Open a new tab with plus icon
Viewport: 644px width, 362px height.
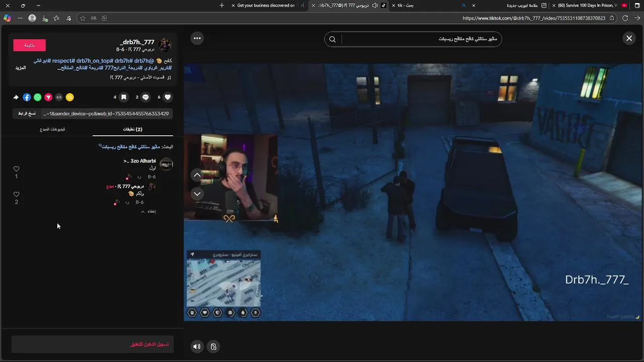click(x=222, y=6)
